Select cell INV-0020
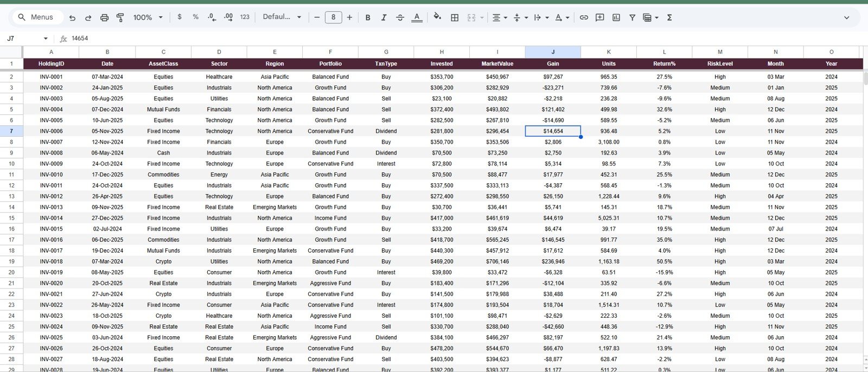Image resolution: width=868 pixels, height=372 pixels. click(x=51, y=283)
